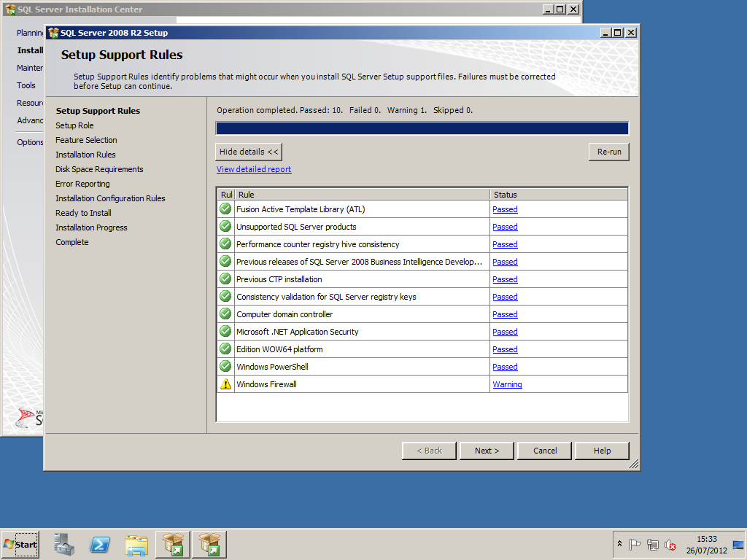Click the Windows Firewall rule name
747x560 pixels.
[266, 384]
